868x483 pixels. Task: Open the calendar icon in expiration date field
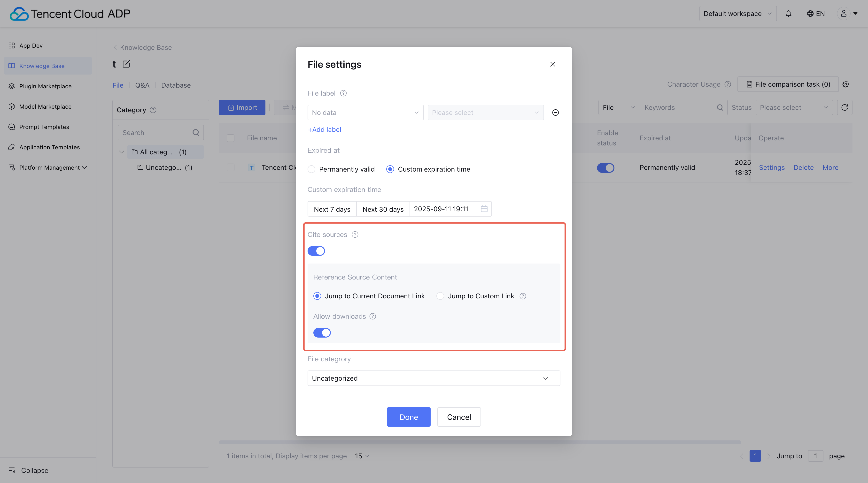(484, 209)
